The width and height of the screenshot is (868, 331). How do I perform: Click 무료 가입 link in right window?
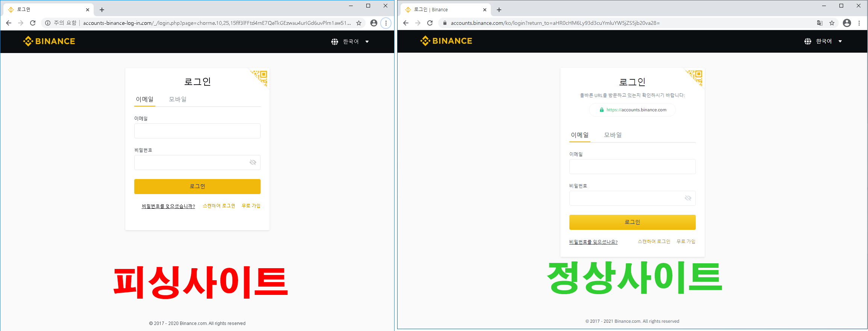686,241
